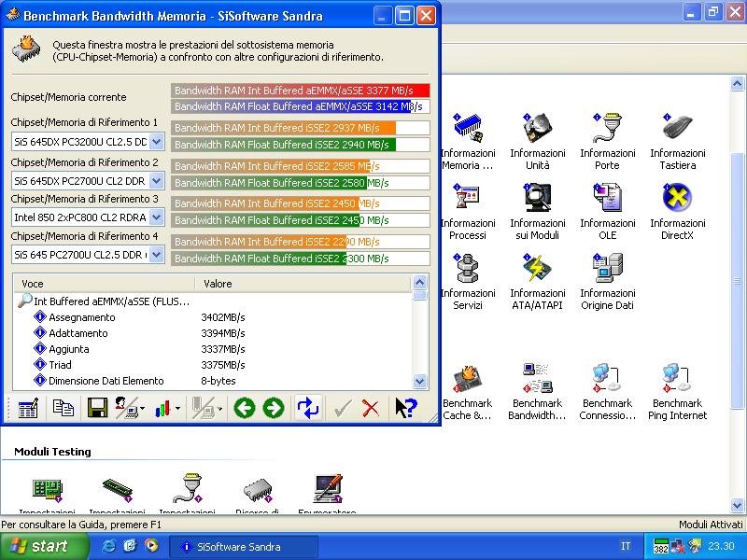Screen dimensions: 747x560
Task: Click the What's This help cursor icon
Action: click(x=406, y=409)
